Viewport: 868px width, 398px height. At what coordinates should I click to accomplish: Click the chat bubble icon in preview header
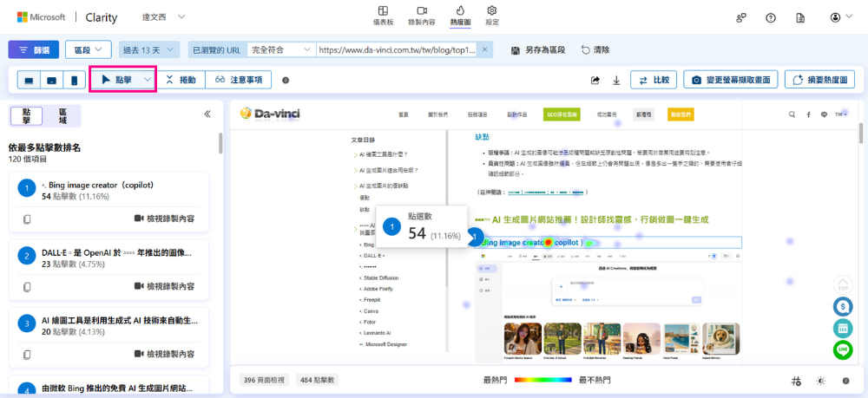click(825, 114)
